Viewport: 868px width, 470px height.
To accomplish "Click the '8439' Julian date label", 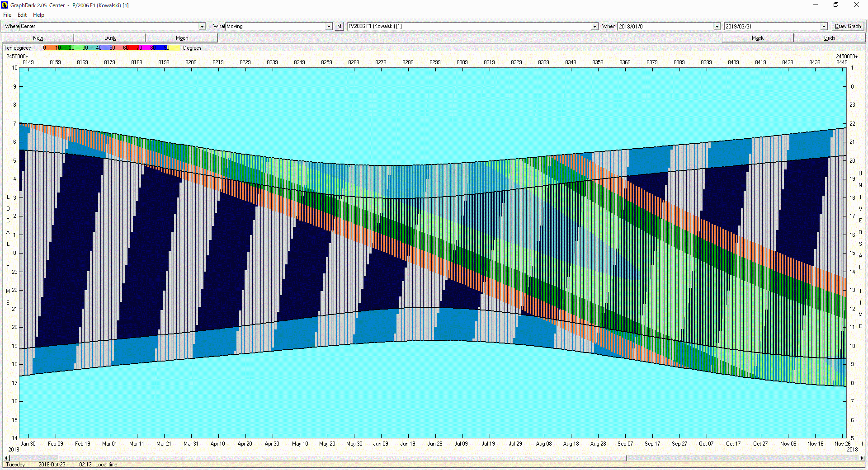I will (x=815, y=62).
